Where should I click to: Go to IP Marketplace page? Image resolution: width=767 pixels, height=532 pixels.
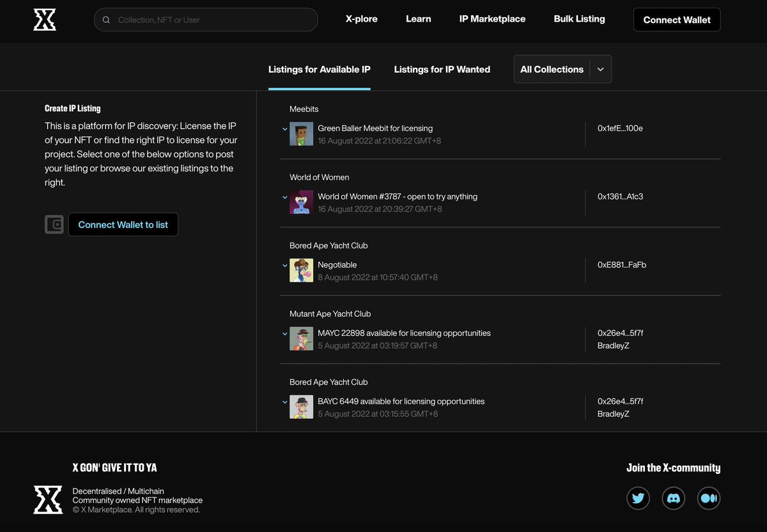coord(492,19)
